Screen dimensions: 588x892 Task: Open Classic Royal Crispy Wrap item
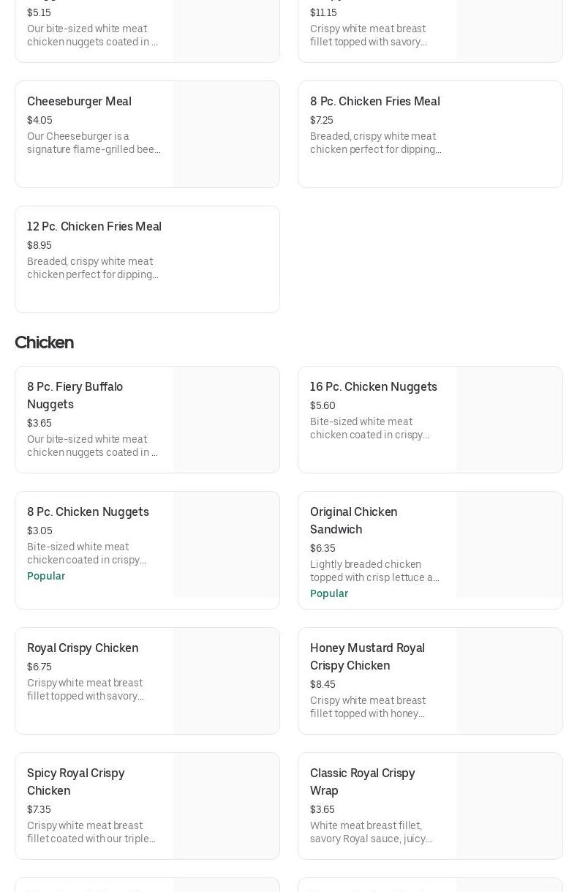pos(362,782)
